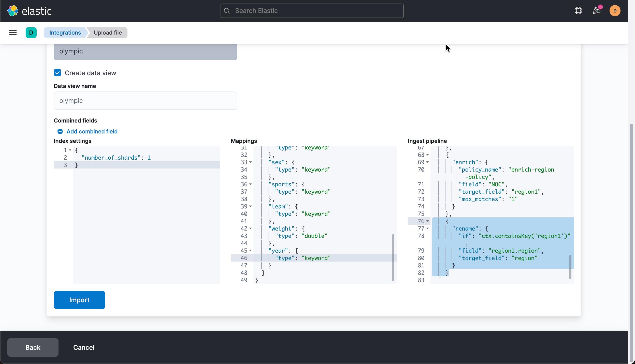This screenshot has height=364, width=635.
Task: Click the Upload file breadcrumb
Action: pyautogui.click(x=108, y=33)
